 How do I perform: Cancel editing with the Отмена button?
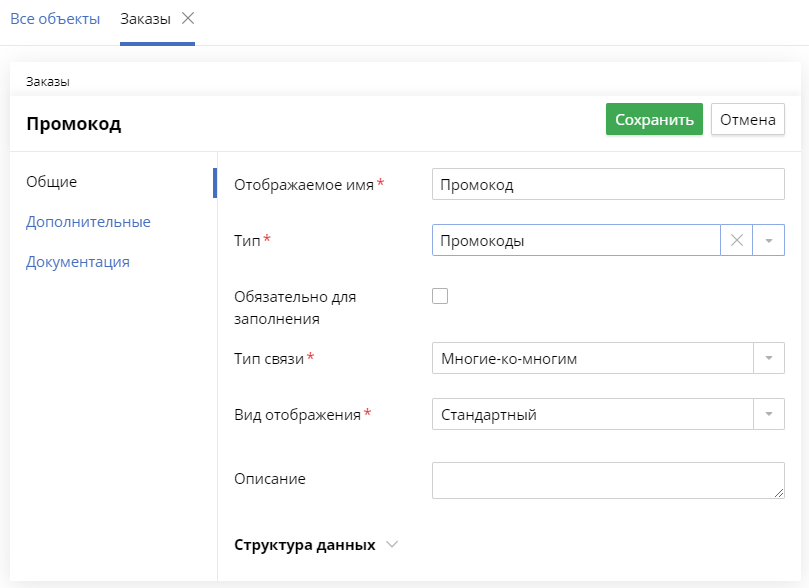click(746, 118)
